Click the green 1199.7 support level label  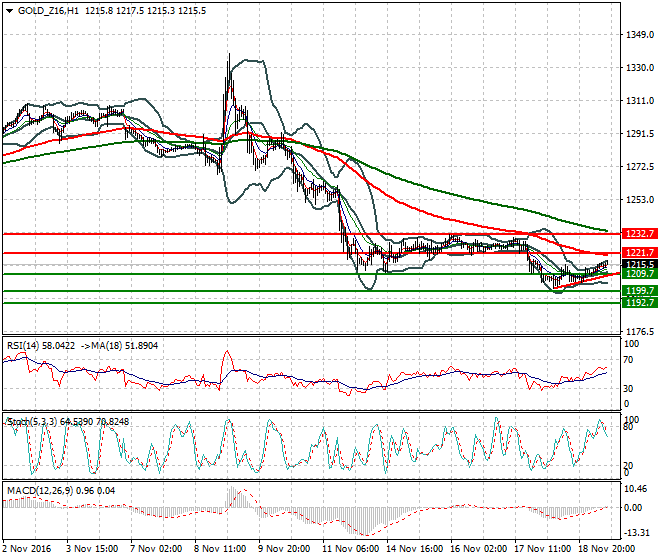[x=640, y=291]
